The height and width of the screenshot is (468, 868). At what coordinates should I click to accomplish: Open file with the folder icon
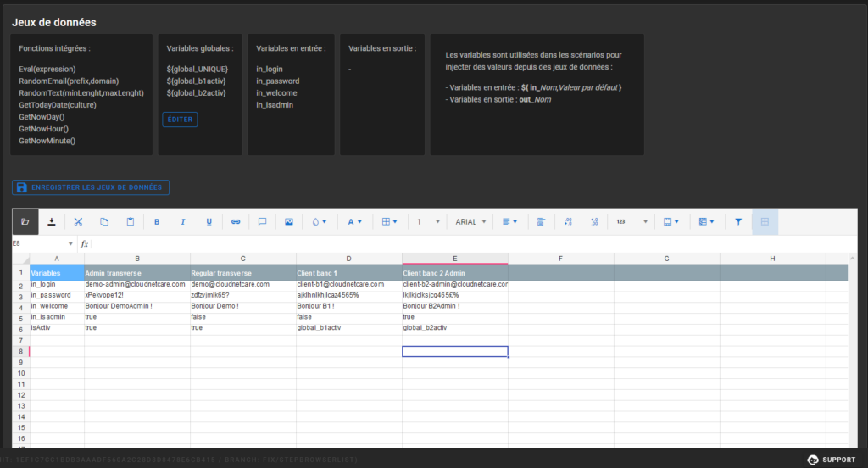(25, 221)
